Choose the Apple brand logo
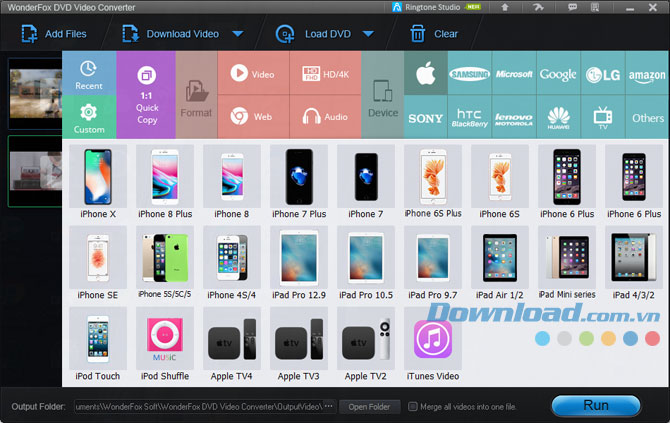 click(426, 73)
